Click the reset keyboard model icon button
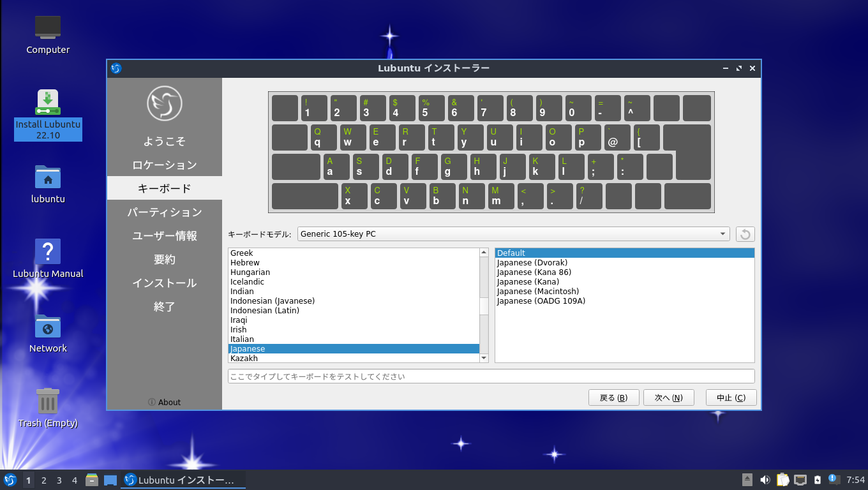Viewport: 868px width, 490px height. tap(745, 234)
